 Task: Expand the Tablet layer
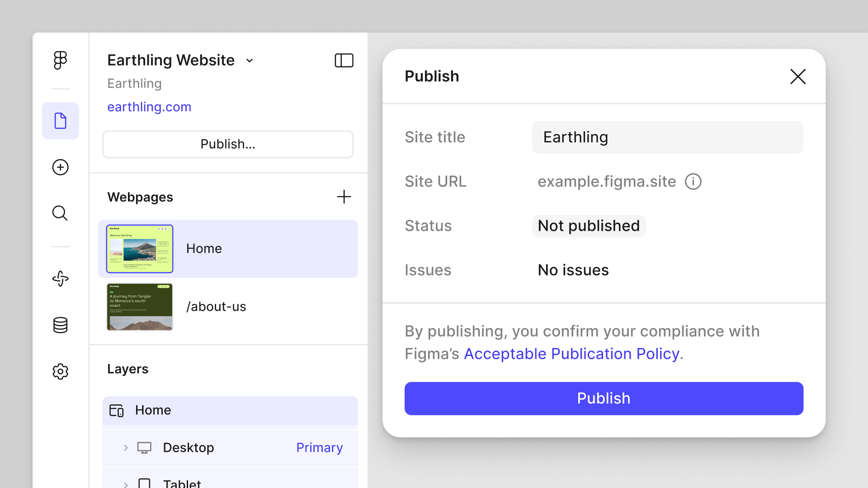126,483
